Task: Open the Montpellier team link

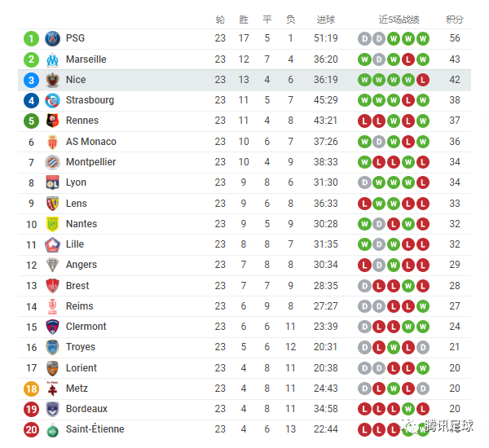Action: click(x=90, y=162)
